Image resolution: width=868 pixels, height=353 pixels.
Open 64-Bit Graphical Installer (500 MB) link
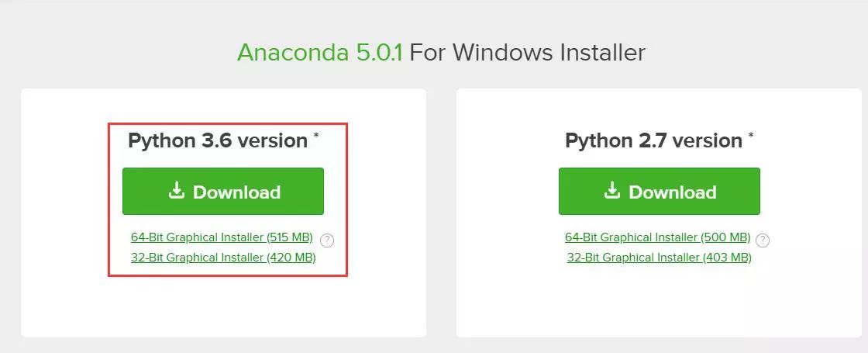coord(658,237)
